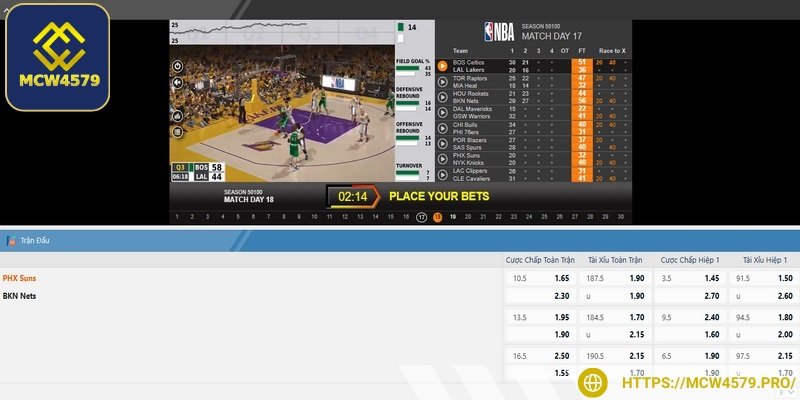Play the BOS Celtics vs LAL Lakers match
This screenshot has width=800, height=400.
(442, 66)
